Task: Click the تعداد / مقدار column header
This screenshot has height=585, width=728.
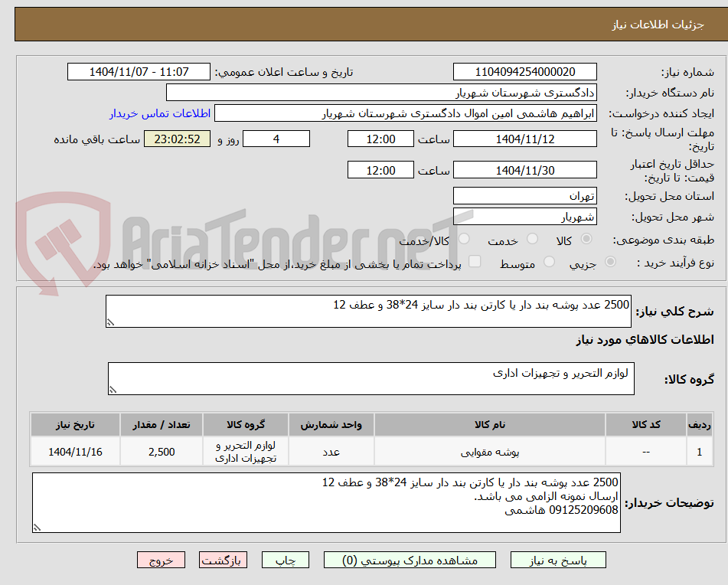Action: click(x=162, y=425)
